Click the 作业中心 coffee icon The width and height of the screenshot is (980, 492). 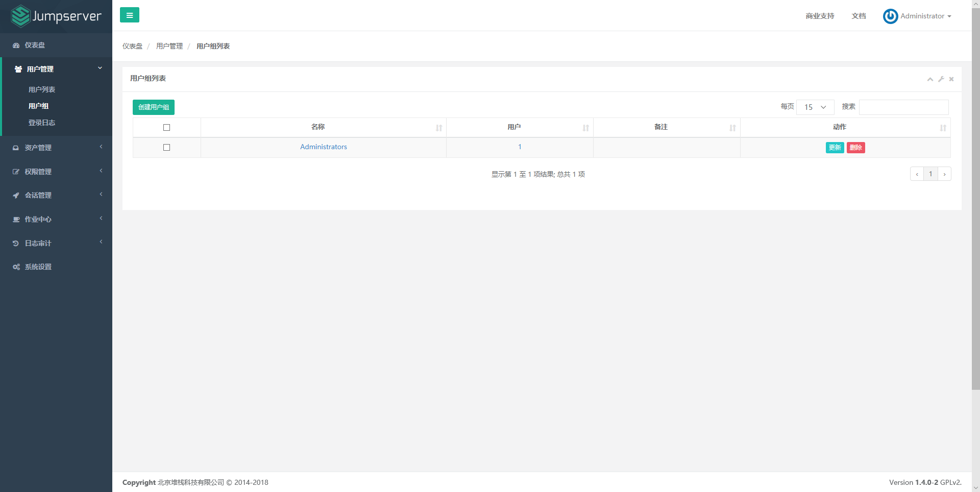point(16,220)
